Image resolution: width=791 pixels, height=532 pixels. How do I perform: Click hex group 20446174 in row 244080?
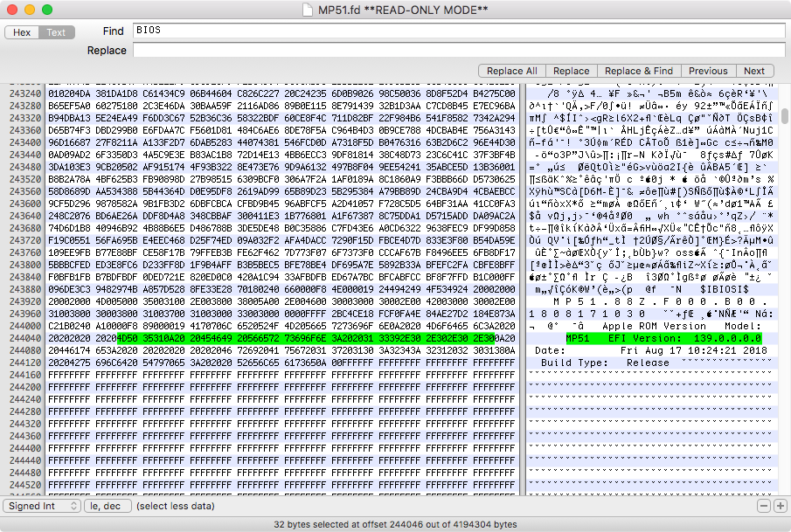(x=69, y=350)
